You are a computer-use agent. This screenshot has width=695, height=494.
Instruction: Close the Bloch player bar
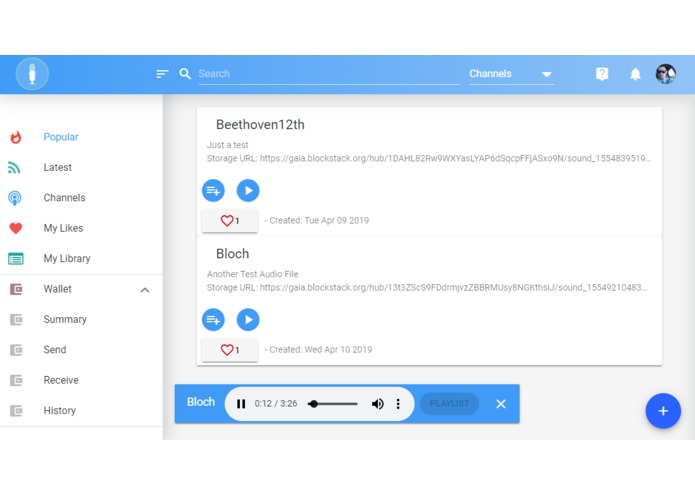click(x=501, y=404)
